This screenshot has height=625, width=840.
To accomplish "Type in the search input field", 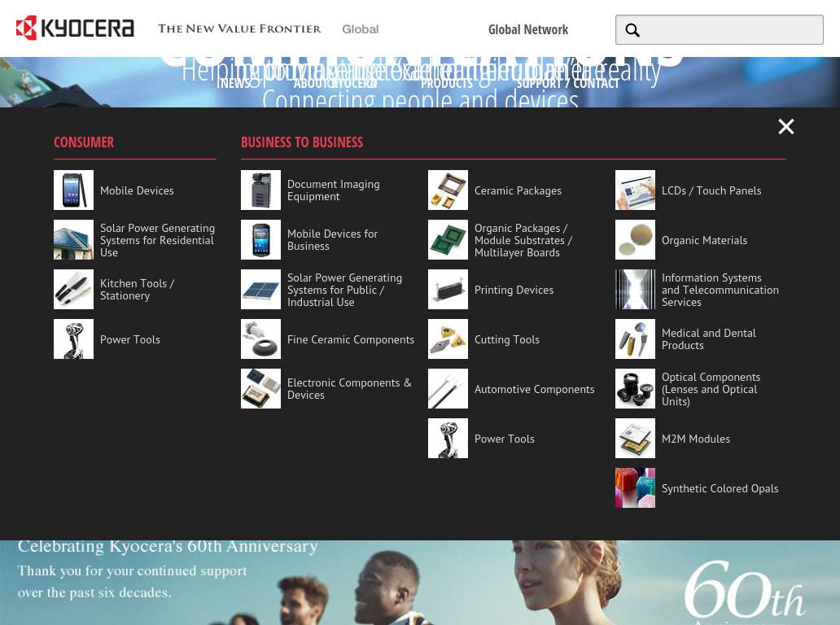I will click(733, 30).
